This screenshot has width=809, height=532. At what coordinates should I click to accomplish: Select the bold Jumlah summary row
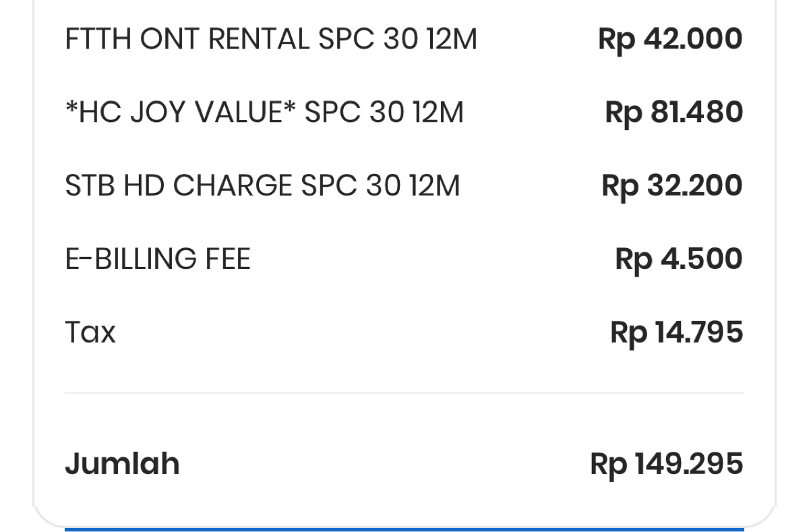pos(404,463)
